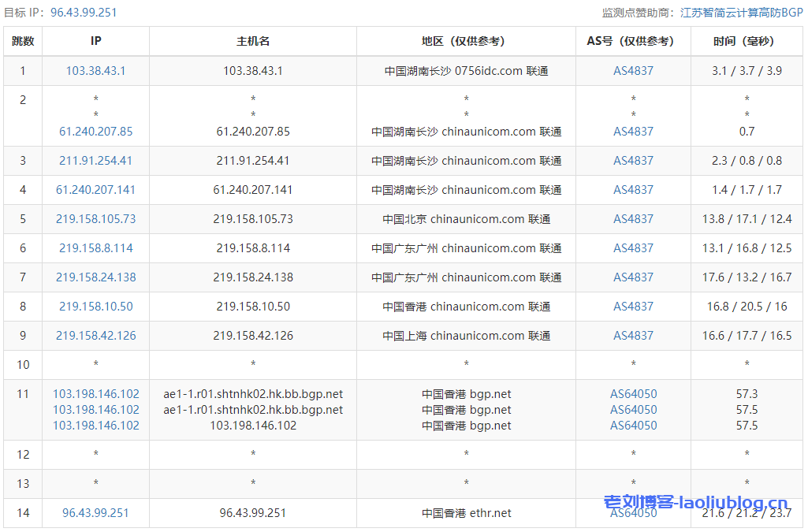Click AS4837 link for hop 1
The image size is (808, 532).
[x=633, y=71]
